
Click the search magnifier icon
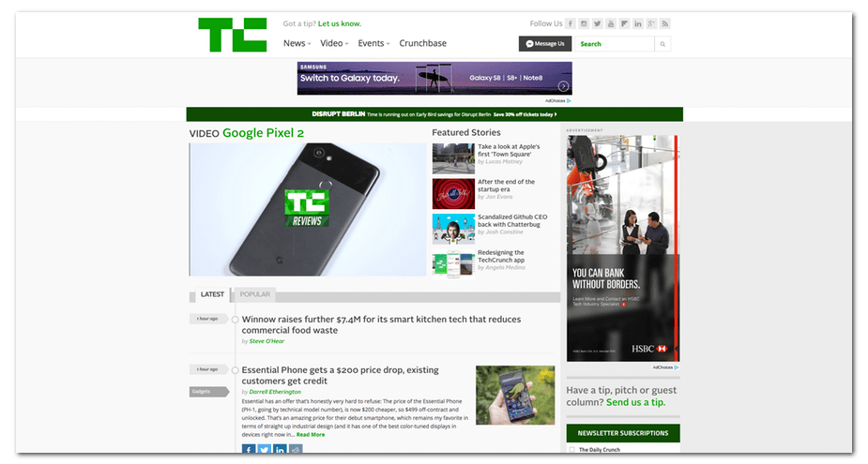662,44
